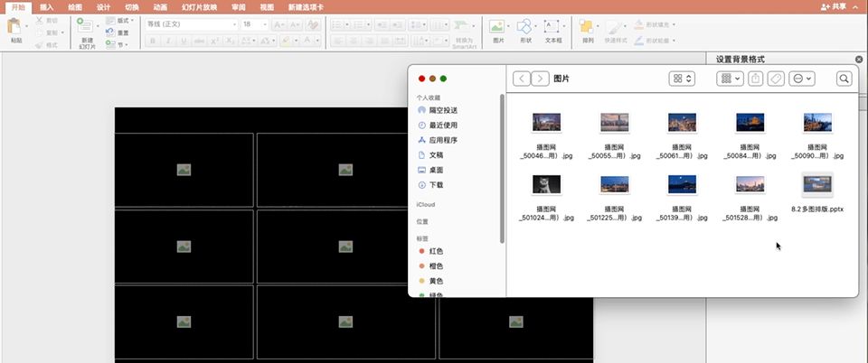Open the Finder icon view switcher dropdown
Screen dimensions: 868x363
[x=682, y=79]
